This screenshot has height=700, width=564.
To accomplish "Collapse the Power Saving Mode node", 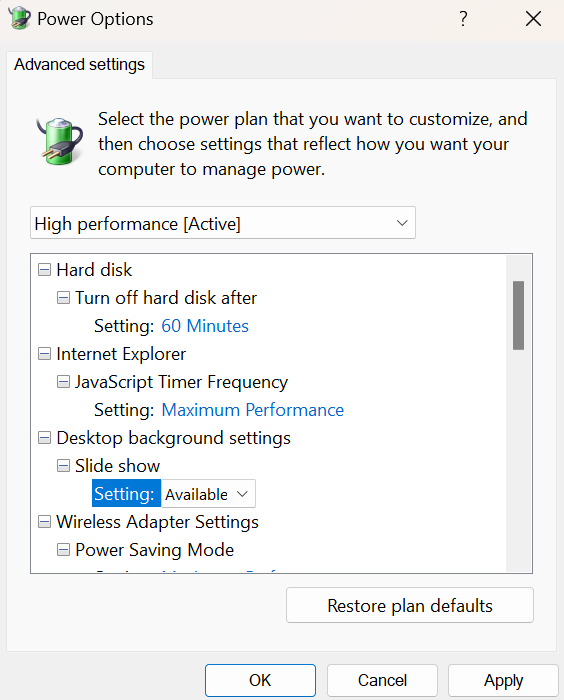I will 63,550.
